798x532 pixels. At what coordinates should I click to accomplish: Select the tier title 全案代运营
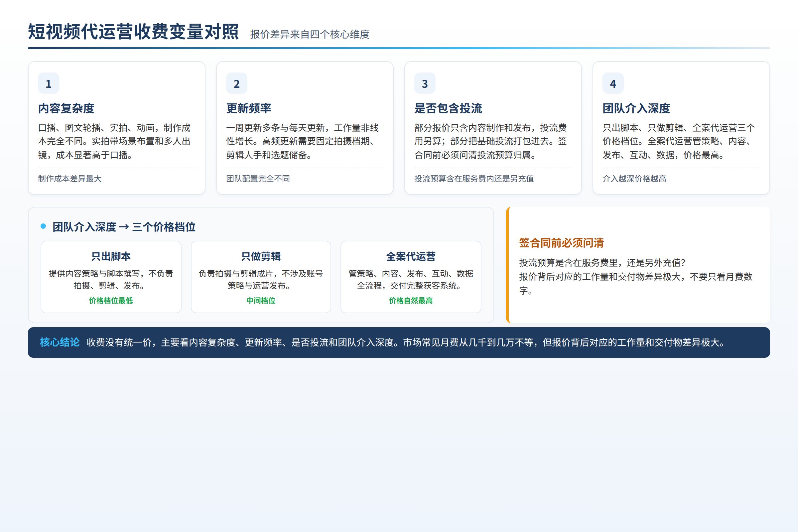[411, 256]
